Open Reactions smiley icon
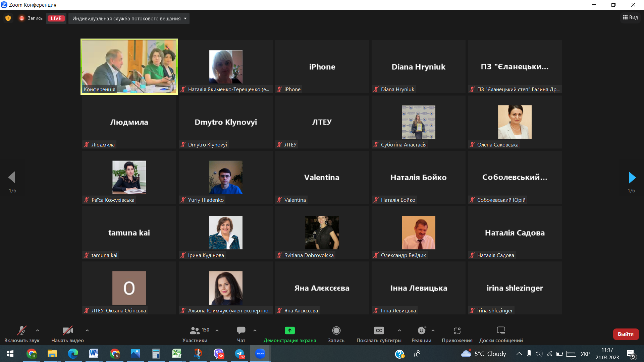This screenshot has width=644, height=362. [421, 330]
